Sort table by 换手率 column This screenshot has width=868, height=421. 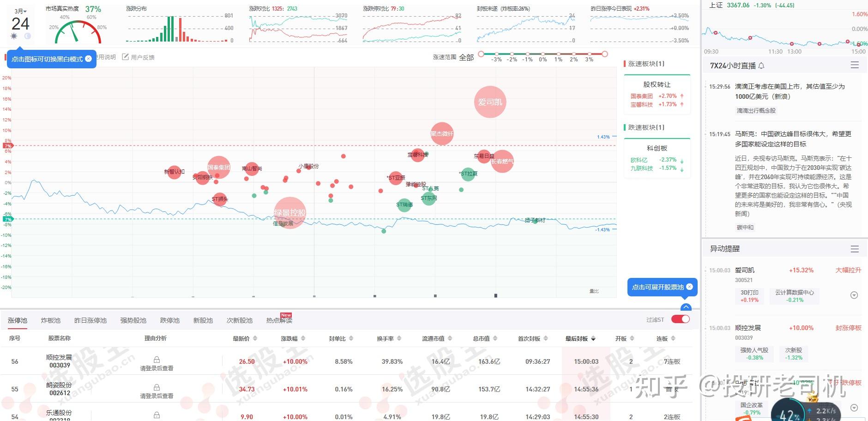pos(389,338)
